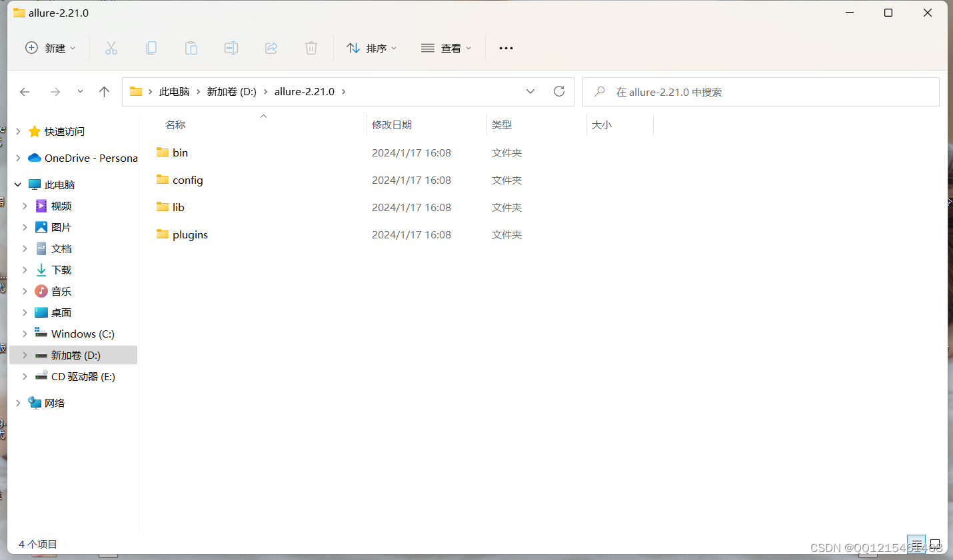Open 视频 folder in sidebar
Viewport: 953px width, 560px height.
coord(61,206)
